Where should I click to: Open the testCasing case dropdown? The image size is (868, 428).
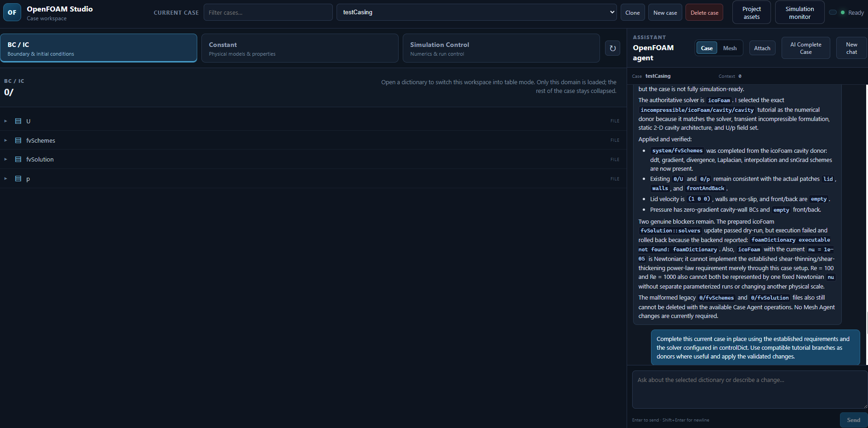[x=477, y=12]
